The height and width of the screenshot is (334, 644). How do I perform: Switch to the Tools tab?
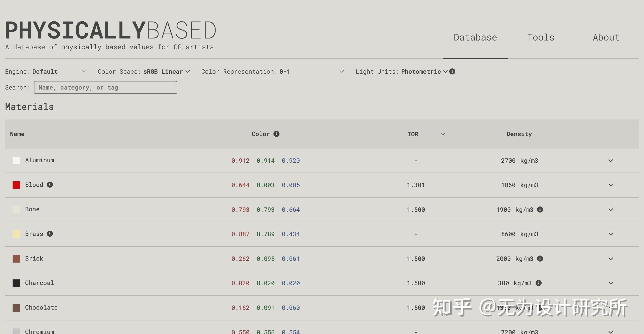541,37
